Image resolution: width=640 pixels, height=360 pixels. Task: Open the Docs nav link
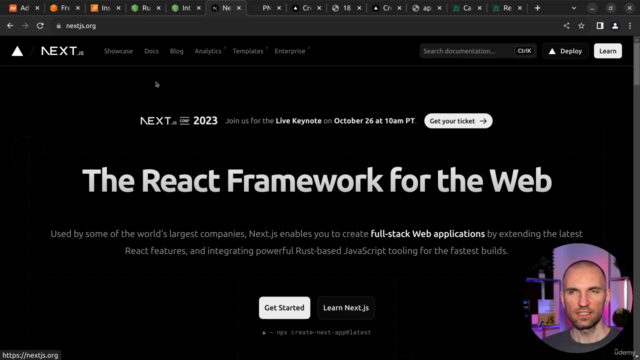coord(151,51)
